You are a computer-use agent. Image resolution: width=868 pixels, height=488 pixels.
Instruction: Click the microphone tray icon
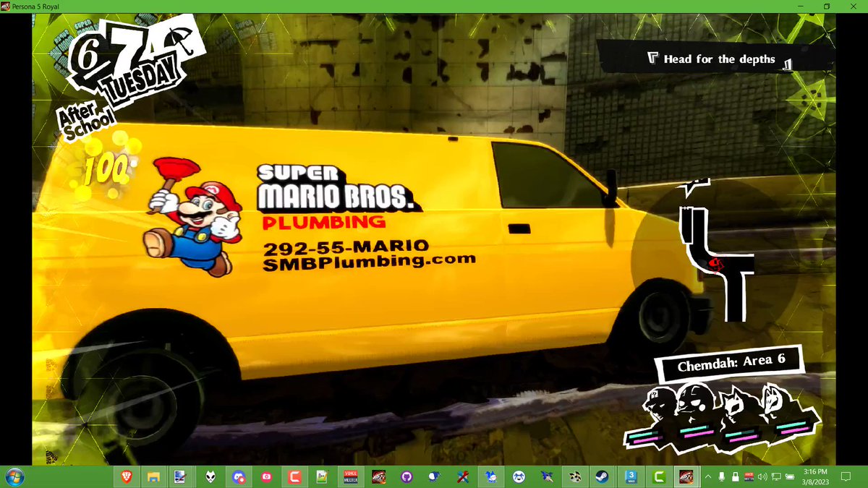point(721,477)
